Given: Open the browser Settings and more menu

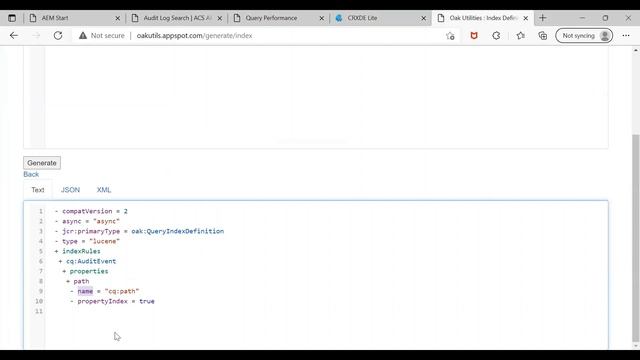Looking at the screenshot, I should (x=626, y=36).
